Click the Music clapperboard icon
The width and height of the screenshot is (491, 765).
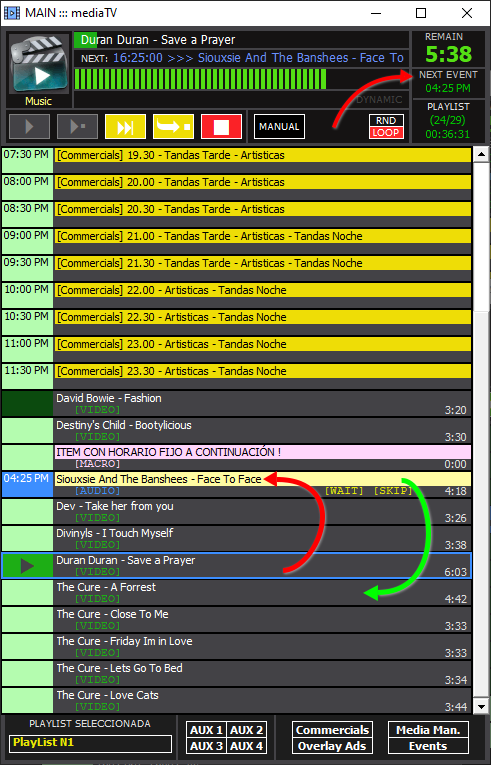coord(39,65)
